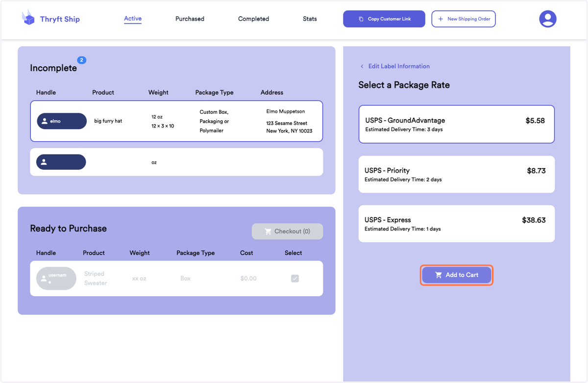Image resolution: width=588 pixels, height=383 pixels.
Task: Click the Checkout (0) button
Action: (288, 231)
